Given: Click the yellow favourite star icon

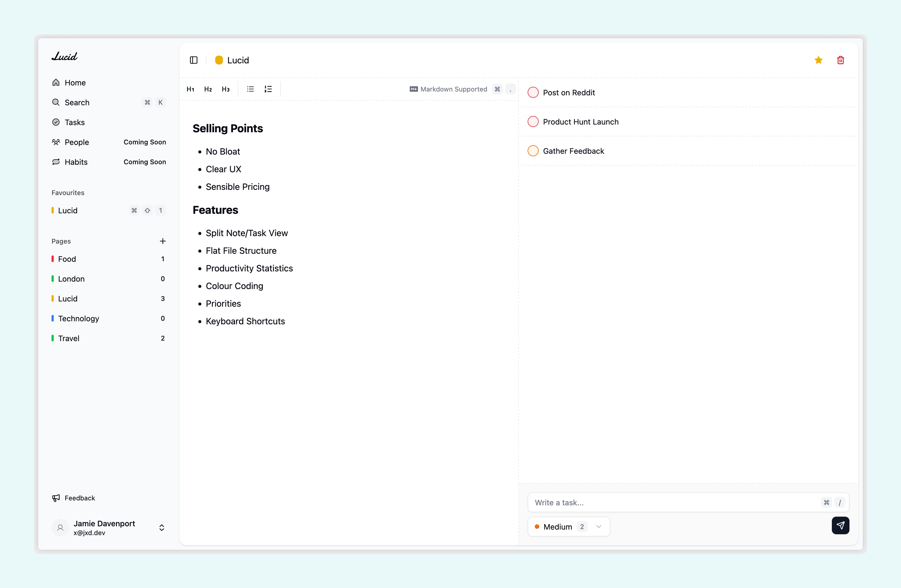Looking at the screenshot, I should point(818,60).
